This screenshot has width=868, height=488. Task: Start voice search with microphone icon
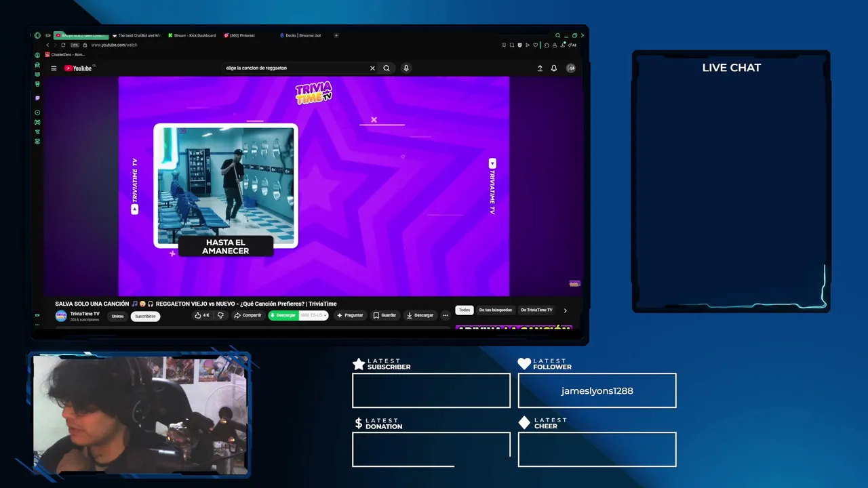pos(406,68)
